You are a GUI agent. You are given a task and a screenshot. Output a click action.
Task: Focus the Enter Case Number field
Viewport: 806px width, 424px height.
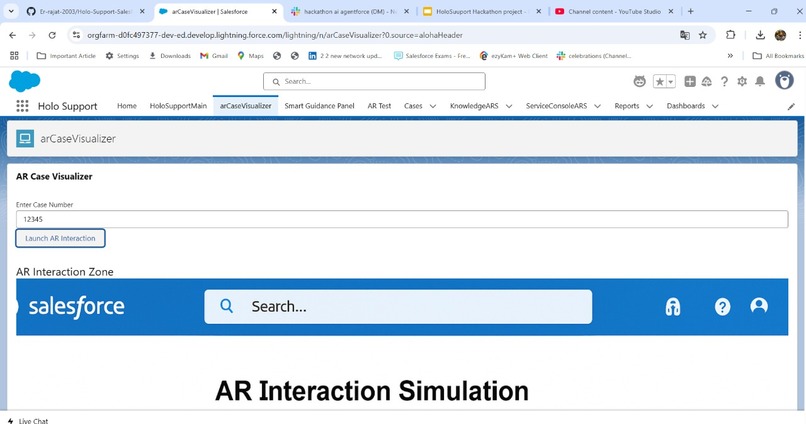pos(402,219)
